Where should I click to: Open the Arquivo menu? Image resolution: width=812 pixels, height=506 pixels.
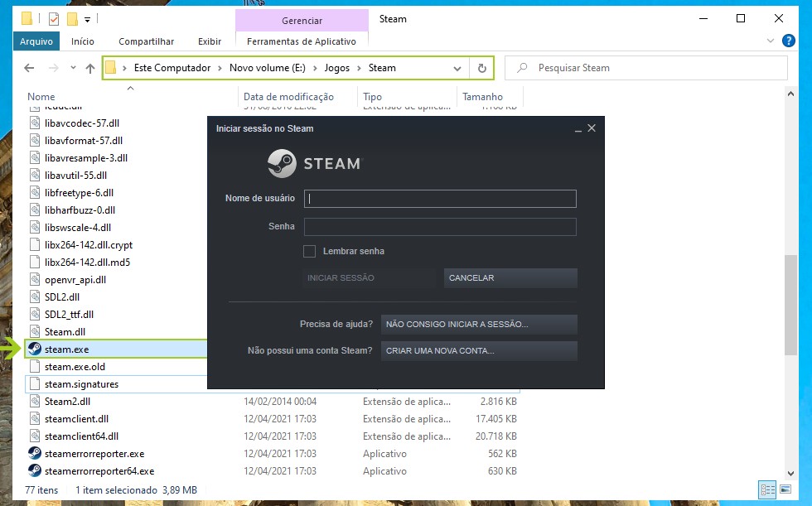tap(36, 41)
